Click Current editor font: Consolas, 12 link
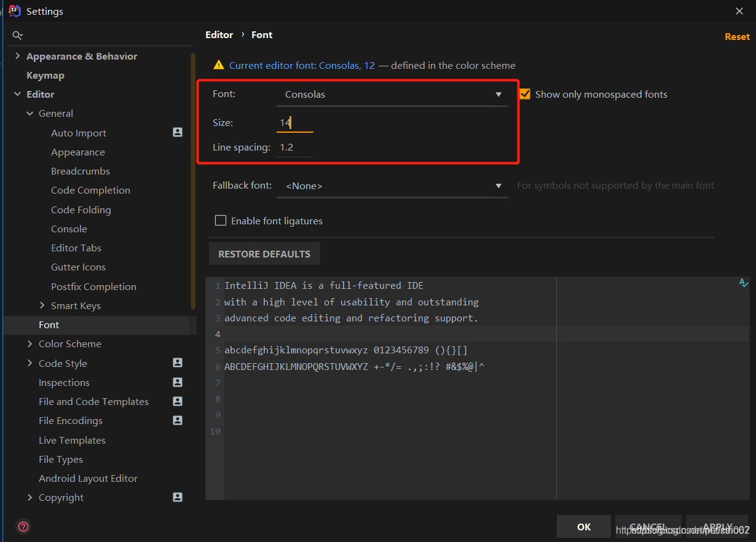 (x=302, y=65)
